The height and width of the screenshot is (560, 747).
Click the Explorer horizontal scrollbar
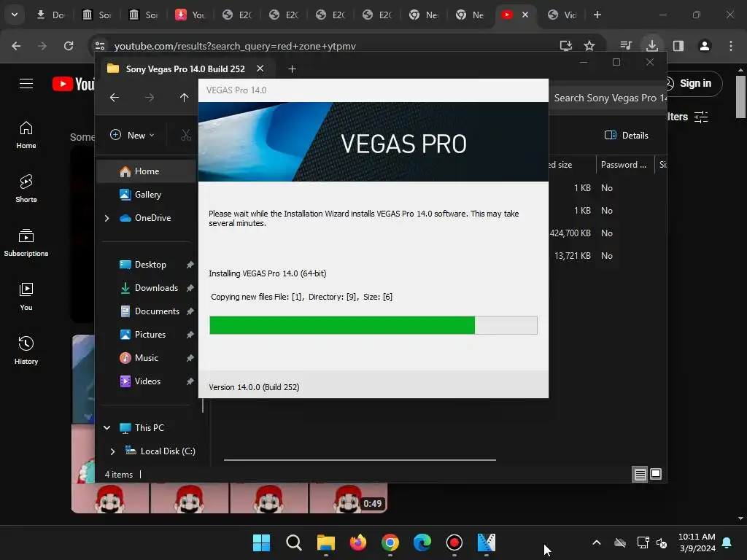pyautogui.click(x=360, y=460)
